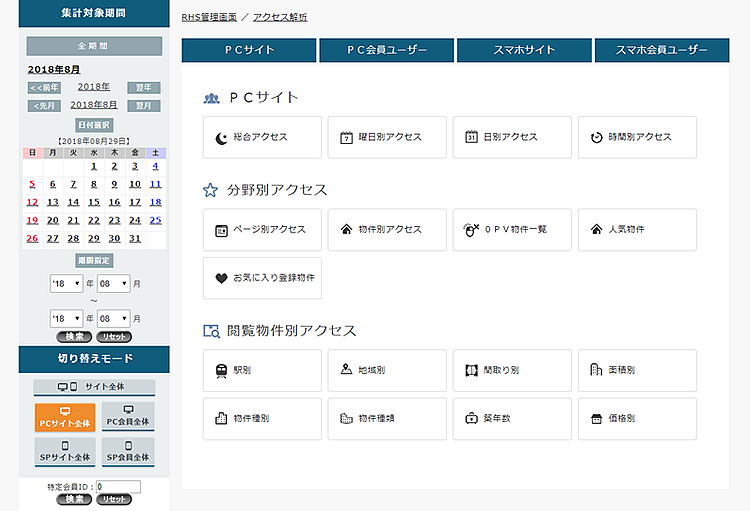Viewport: 750px width, 511px height.
Task: Go to previous year with <<前年
Action: click(x=44, y=88)
